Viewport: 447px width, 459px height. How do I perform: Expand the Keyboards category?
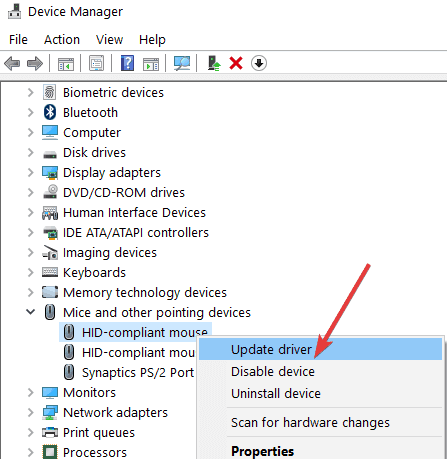point(31,272)
